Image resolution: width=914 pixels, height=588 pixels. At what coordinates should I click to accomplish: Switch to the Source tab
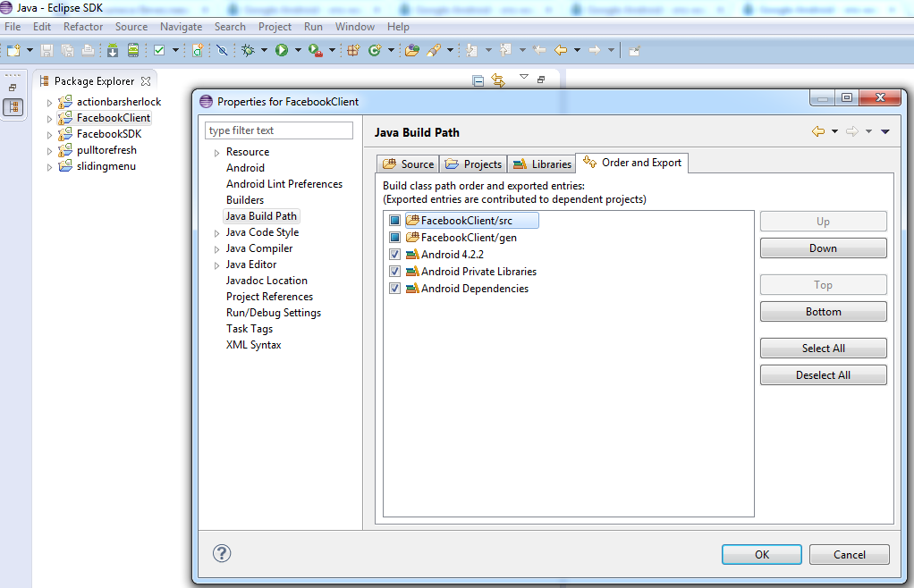click(408, 164)
